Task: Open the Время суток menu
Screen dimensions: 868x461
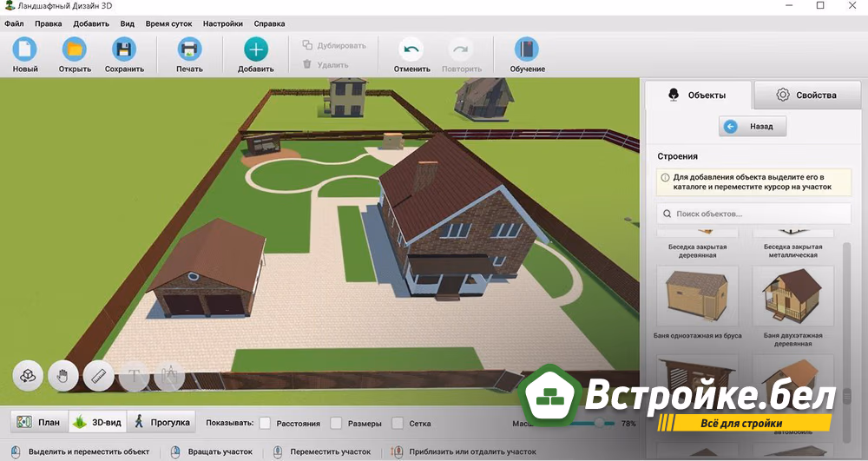Action: pos(169,23)
